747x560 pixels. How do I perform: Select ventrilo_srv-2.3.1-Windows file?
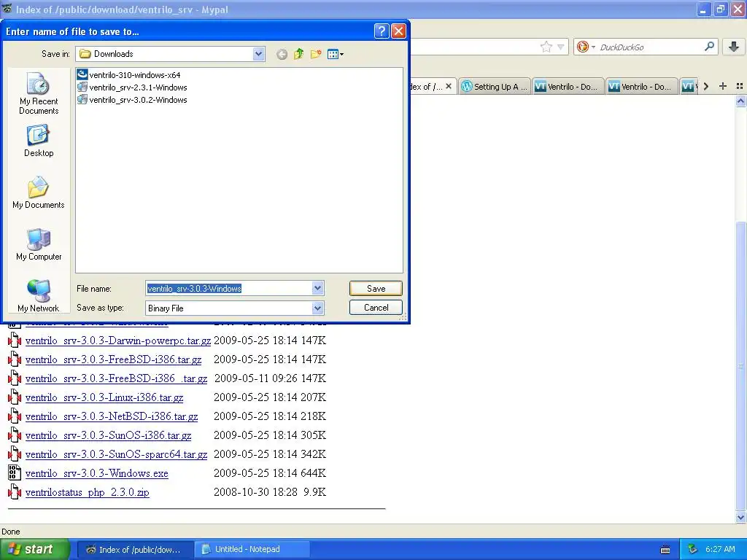(133, 87)
